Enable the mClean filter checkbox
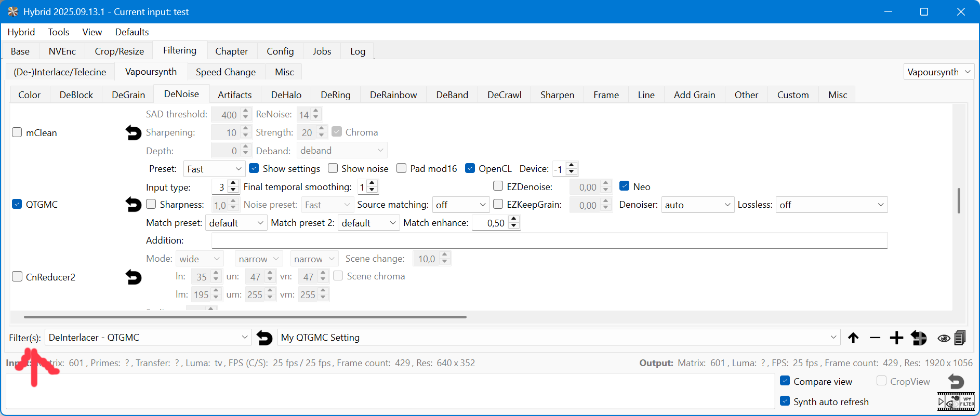The width and height of the screenshot is (980, 416). coord(17,132)
